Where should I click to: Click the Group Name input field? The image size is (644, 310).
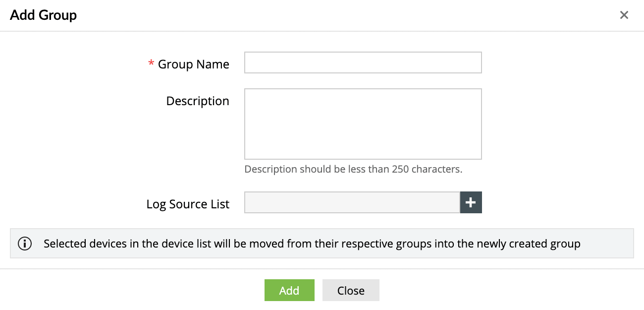point(363,62)
